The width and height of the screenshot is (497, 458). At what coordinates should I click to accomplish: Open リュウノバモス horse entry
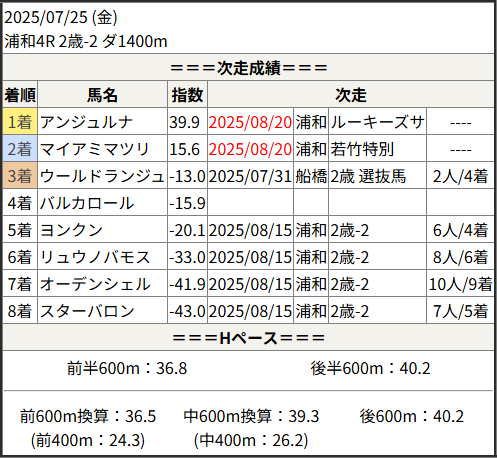[95, 257]
